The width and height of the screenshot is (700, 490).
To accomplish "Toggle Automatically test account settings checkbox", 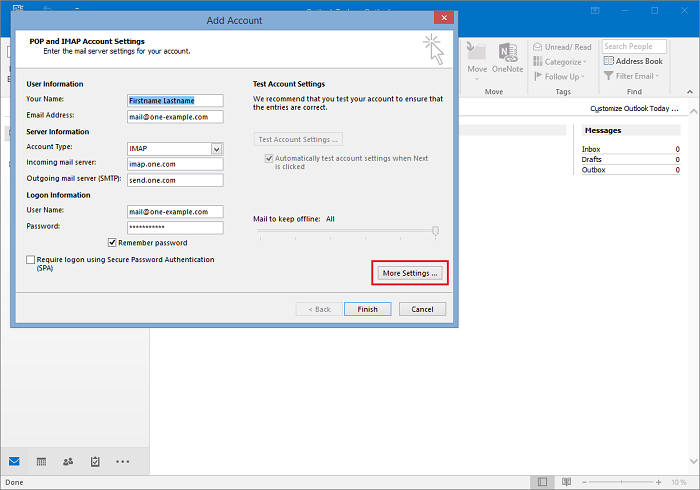I will 269,158.
